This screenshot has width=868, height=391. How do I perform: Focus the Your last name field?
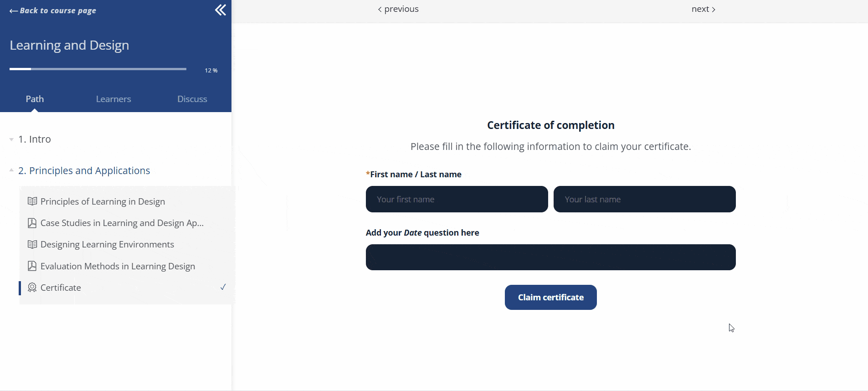point(644,199)
